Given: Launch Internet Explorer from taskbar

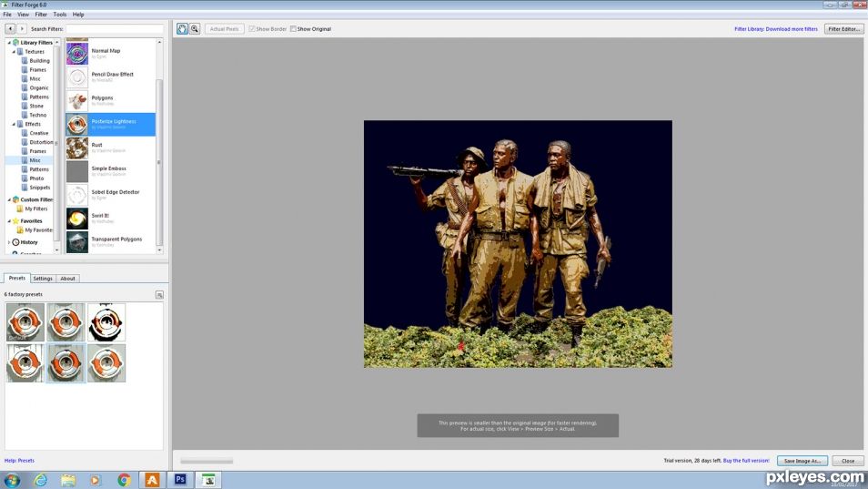Looking at the screenshot, I should click(x=40, y=480).
